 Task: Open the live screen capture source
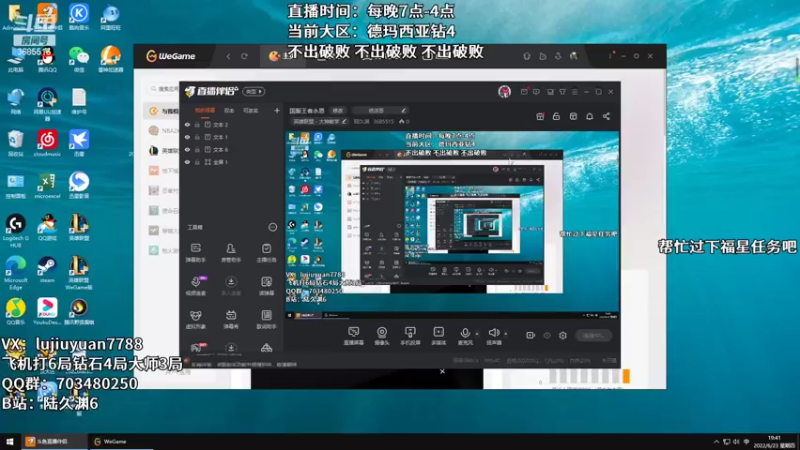pos(353,336)
